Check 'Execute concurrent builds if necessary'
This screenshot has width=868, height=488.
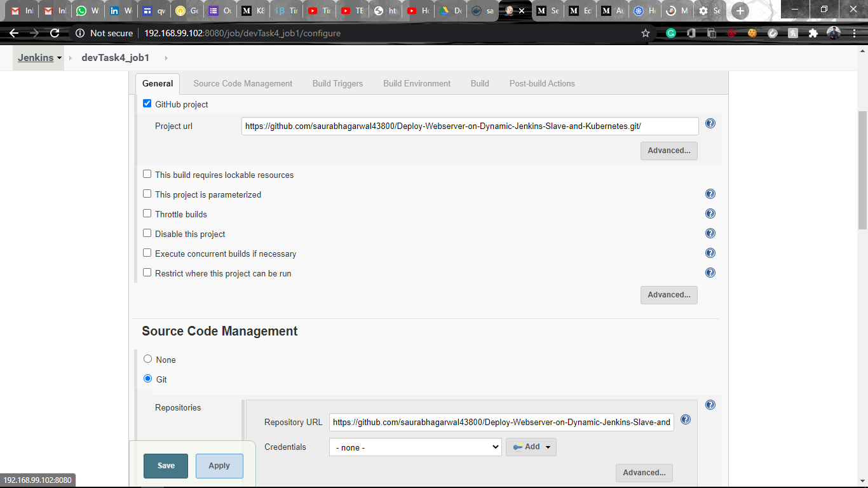click(x=147, y=253)
